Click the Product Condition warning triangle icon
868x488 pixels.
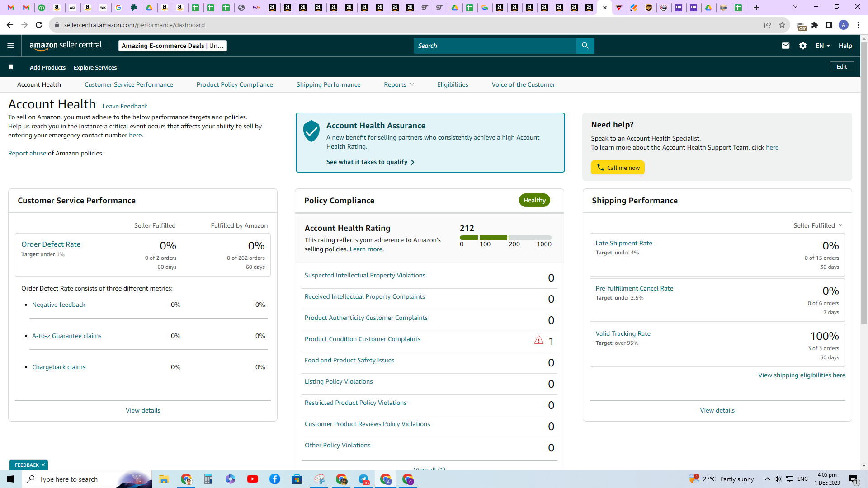(x=539, y=340)
